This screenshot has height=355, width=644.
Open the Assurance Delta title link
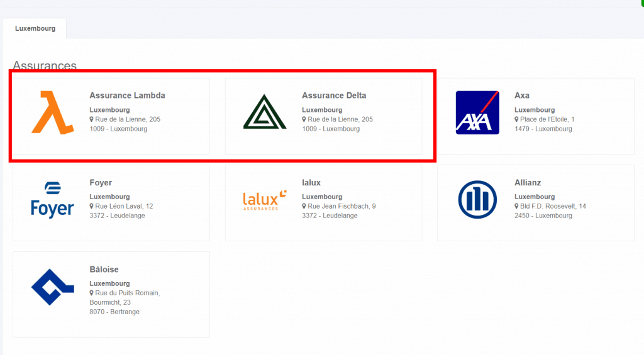pos(334,96)
